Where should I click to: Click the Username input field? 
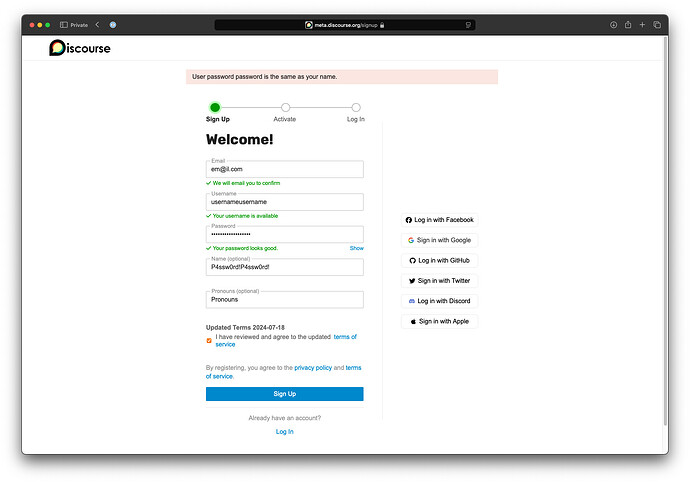click(285, 202)
